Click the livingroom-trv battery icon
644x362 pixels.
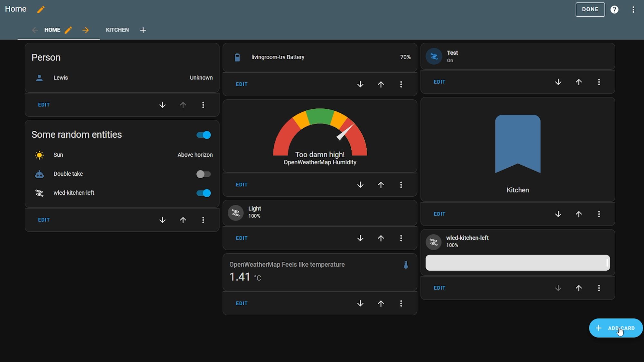pos(237,58)
